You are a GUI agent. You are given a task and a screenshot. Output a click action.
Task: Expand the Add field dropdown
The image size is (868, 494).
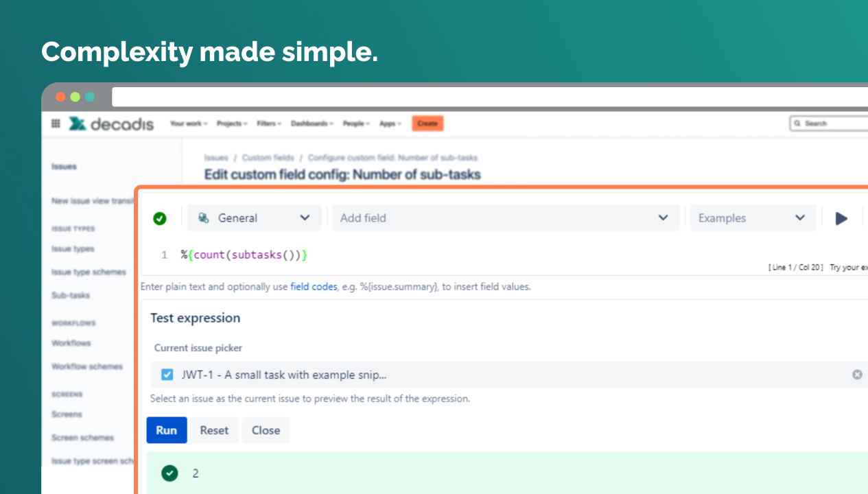pos(504,218)
